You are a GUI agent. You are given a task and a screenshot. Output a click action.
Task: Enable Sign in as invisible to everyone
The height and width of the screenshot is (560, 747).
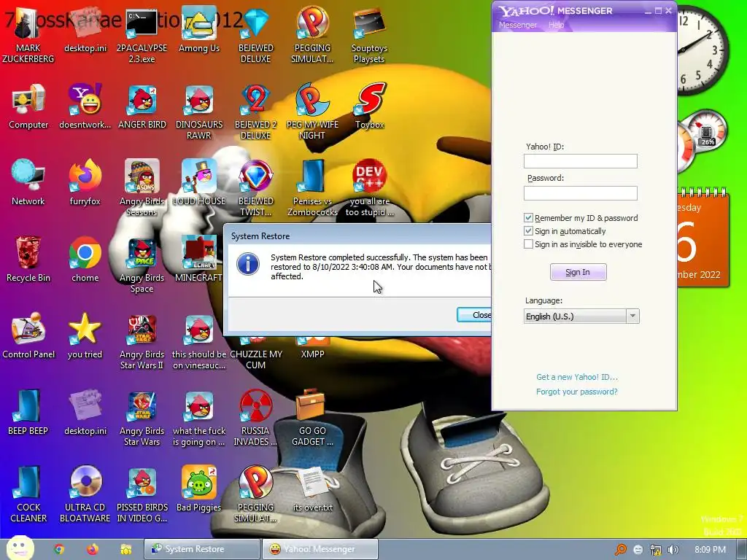528,244
